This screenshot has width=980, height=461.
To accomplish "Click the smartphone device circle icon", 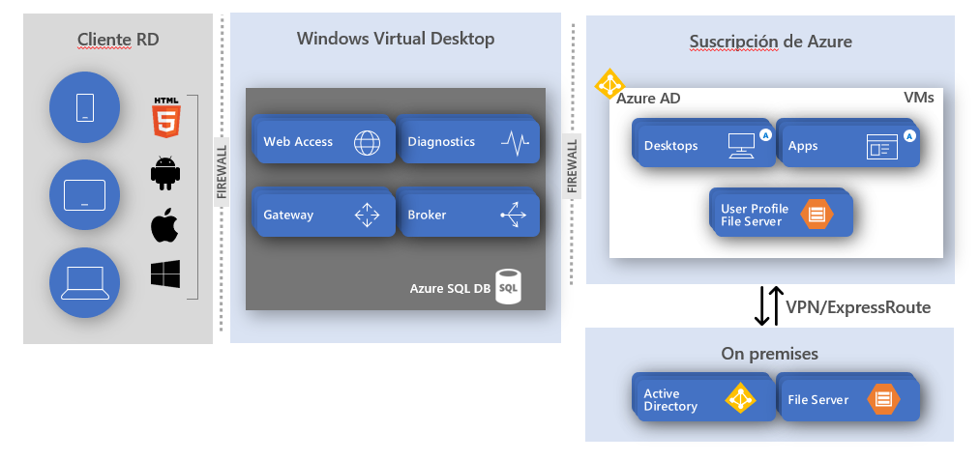I will coord(84,107).
